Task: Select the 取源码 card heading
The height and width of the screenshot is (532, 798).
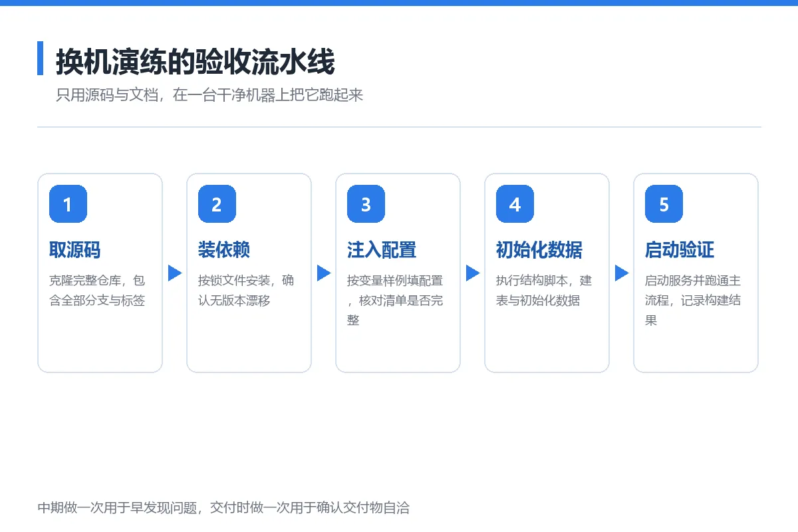Action: 75,250
